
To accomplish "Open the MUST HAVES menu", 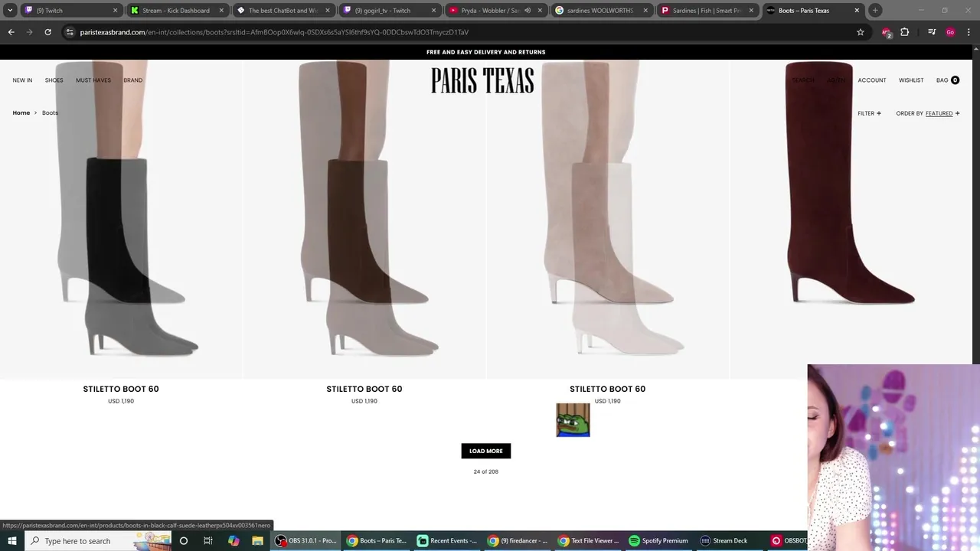I will 93,80.
